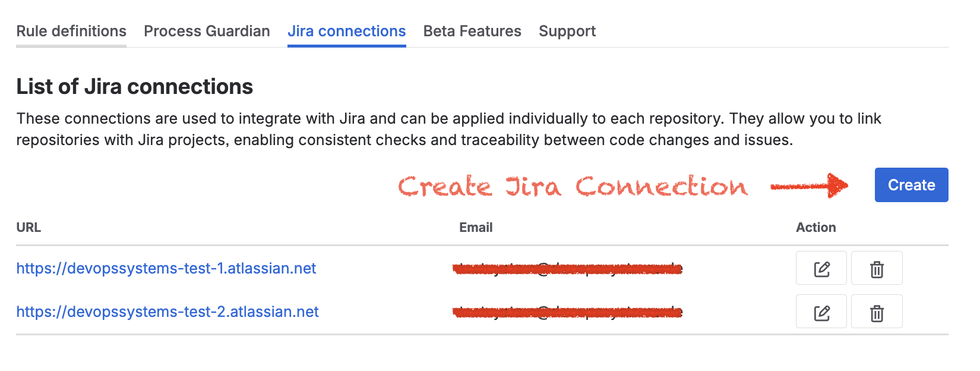This screenshot has width=980, height=371.
Task: Open devopssystems-test-1.atlassian.net link
Action: pos(166,268)
